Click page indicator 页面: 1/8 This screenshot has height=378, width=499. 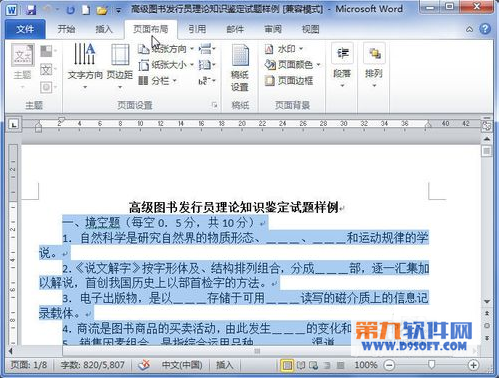[x=29, y=365]
